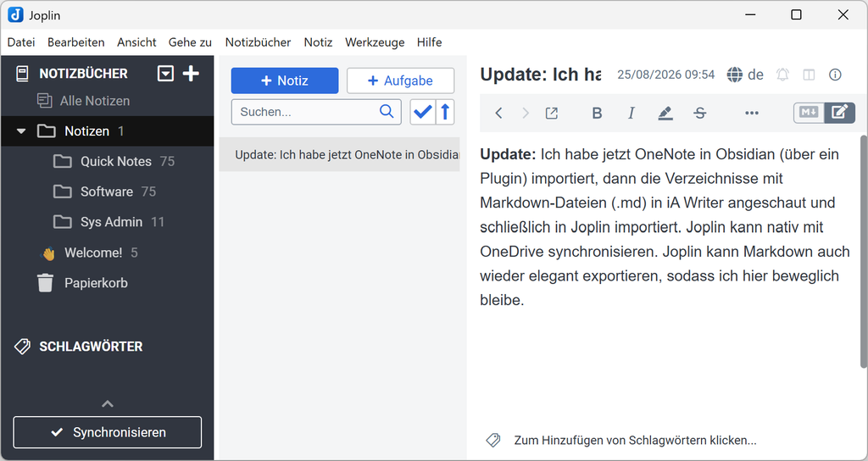Apply italic formatting
868x461 pixels.
[x=631, y=113]
